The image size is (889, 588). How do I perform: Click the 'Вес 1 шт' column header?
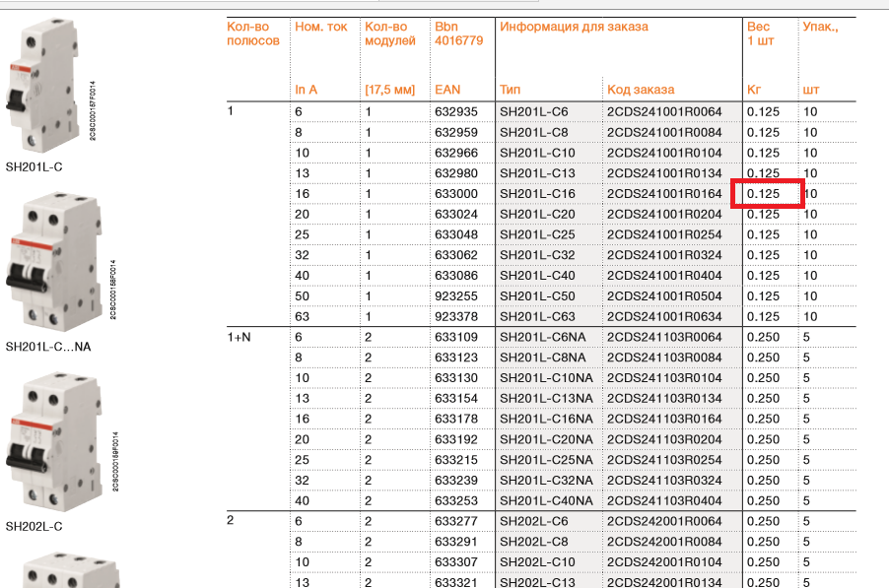click(x=760, y=33)
